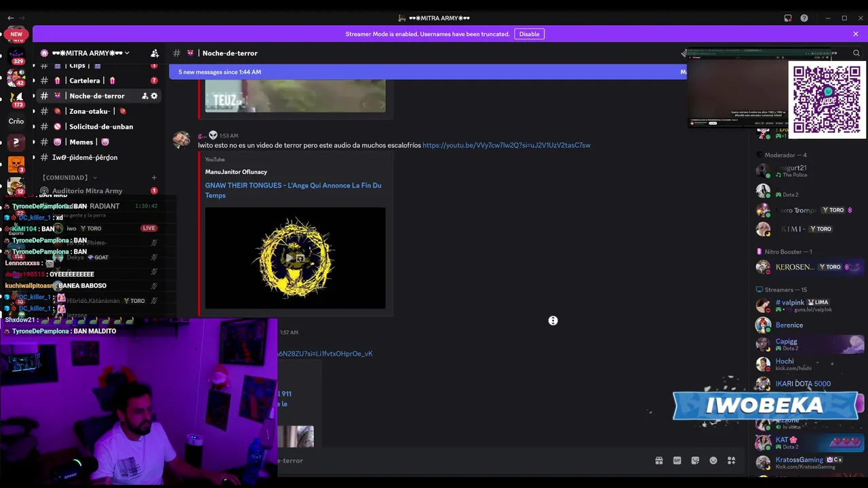
Task: Open Capigg member profile
Action: [x=809, y=344]
